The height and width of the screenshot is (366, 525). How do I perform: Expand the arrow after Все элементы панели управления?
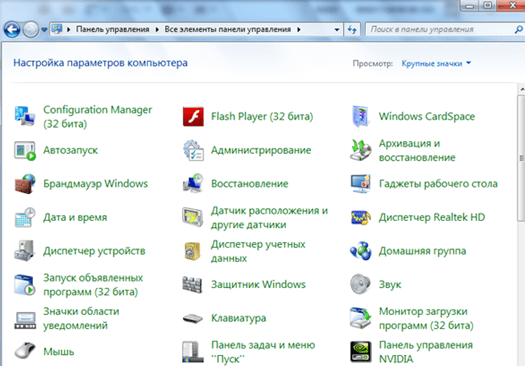coord(298,29)
